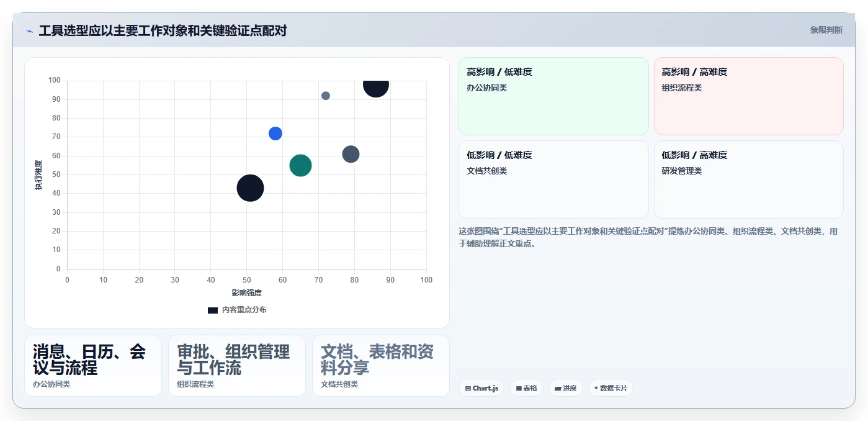
Task: Open the 文档、表格和资料分享 data card
Action: [381, 366]
